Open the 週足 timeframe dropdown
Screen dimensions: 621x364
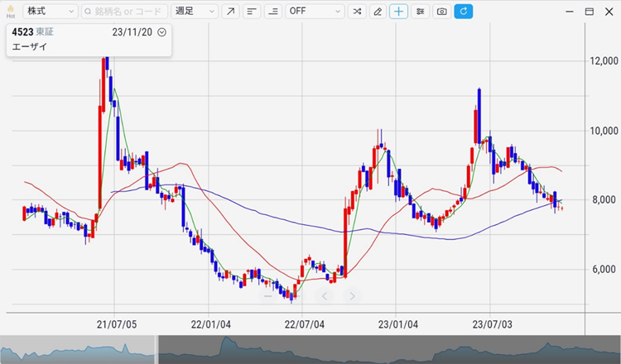pyautogui.click(x=195, y=12)
